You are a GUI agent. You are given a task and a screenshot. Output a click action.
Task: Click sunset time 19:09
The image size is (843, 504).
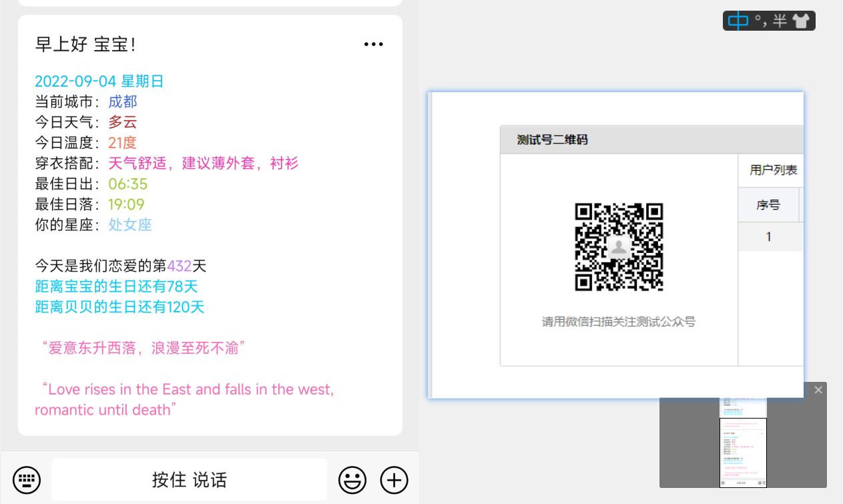click(127, 204)
